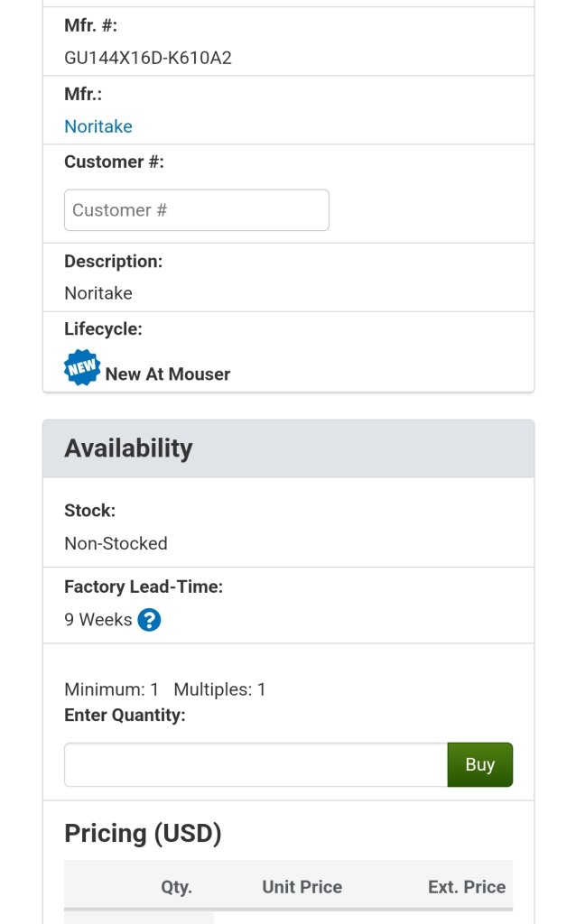
Task: Click the Noritake description text
Action: pyautogui.click(x=98, y=293)
